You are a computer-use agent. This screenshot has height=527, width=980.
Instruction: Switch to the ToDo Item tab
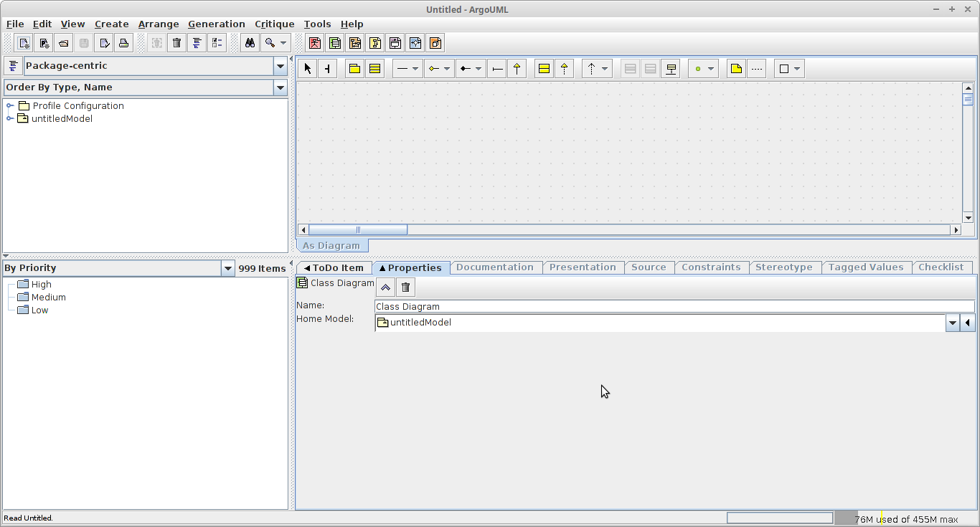point(334,267)
